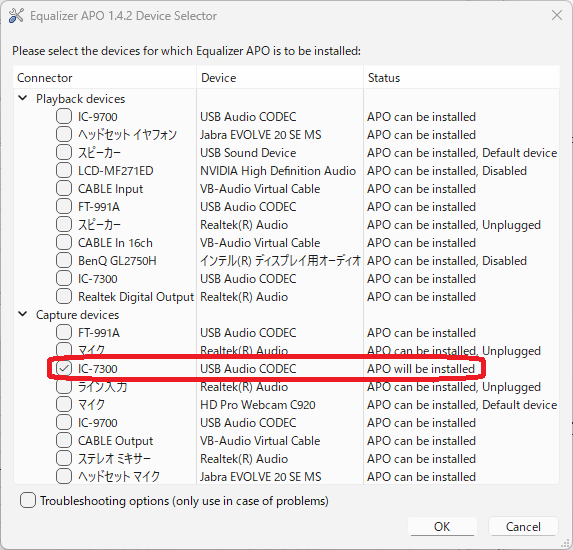Viewport: 573px width, 550px height.
Task: Check the playback IC-9700 checkbox
Action: click(x=64, y=117)
